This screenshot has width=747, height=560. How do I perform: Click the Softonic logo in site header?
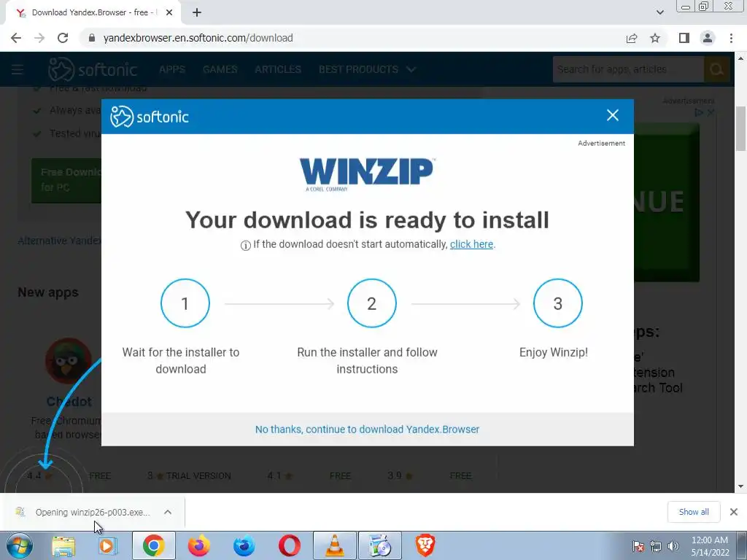tap(93, 69)
